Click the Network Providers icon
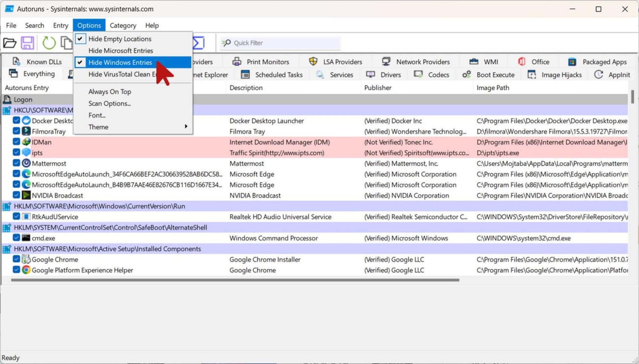 (386, 62)
